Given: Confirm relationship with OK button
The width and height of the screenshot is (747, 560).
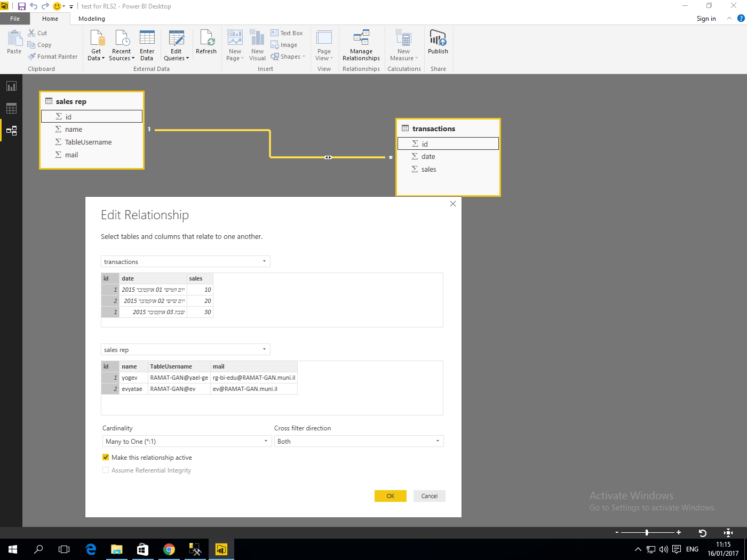Looking at the screenshot, I should [390, 495].
